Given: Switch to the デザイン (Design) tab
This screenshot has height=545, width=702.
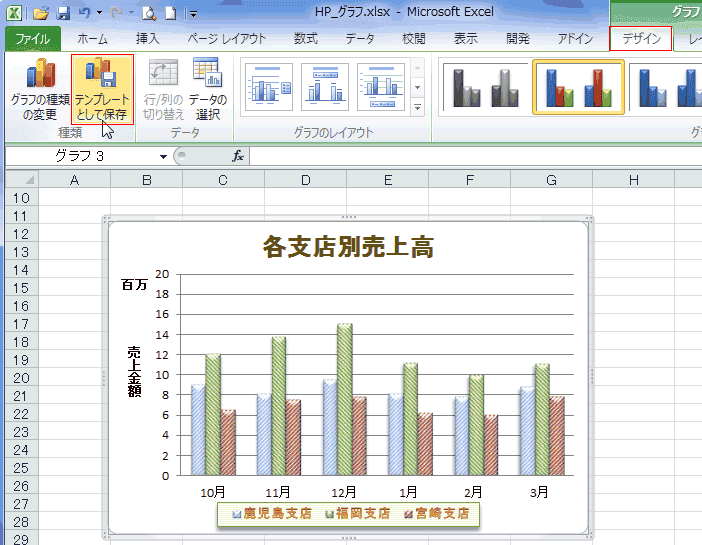Looking at the screenshot, I should point(641,39).
